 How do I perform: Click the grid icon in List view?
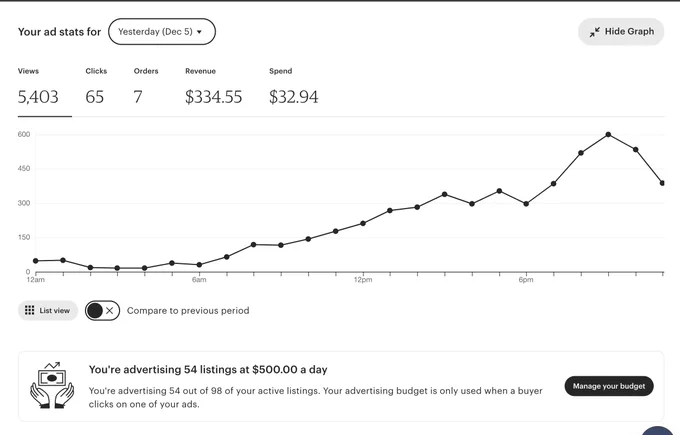(29, 311)
